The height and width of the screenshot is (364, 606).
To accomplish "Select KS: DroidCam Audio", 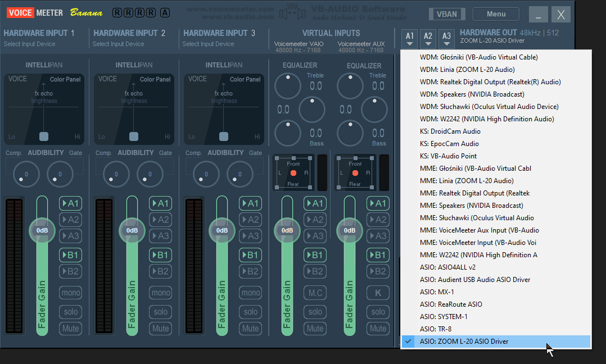I will point(496,131).
